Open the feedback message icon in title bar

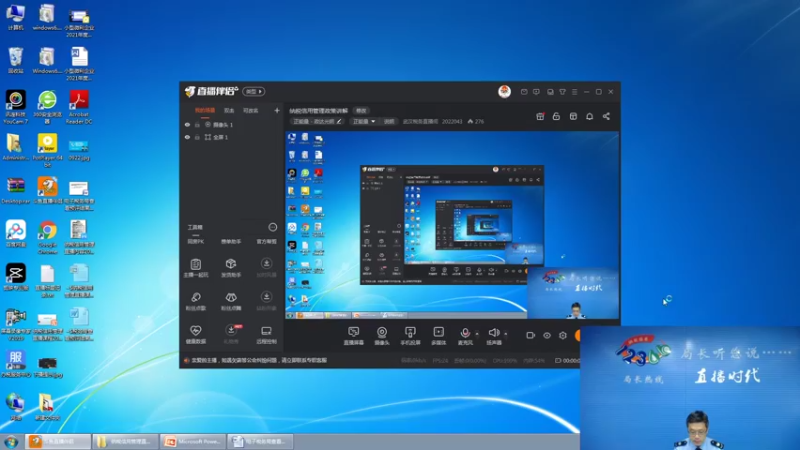536,92
